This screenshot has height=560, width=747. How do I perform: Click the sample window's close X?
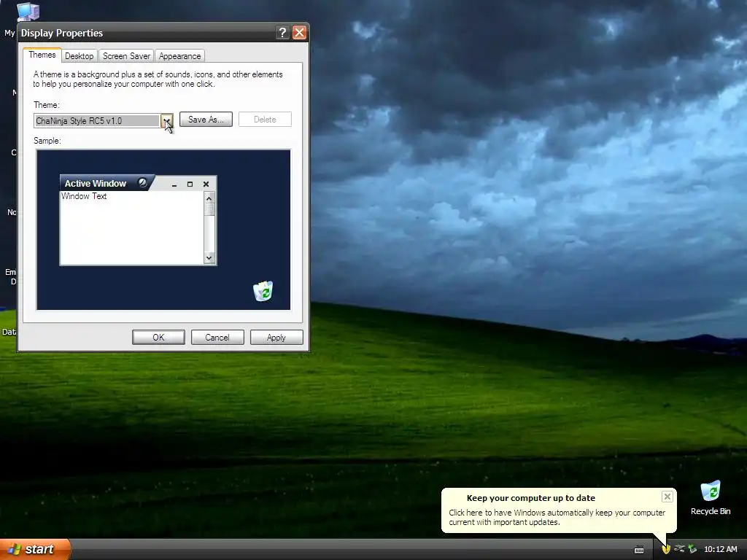coord(206,184)
